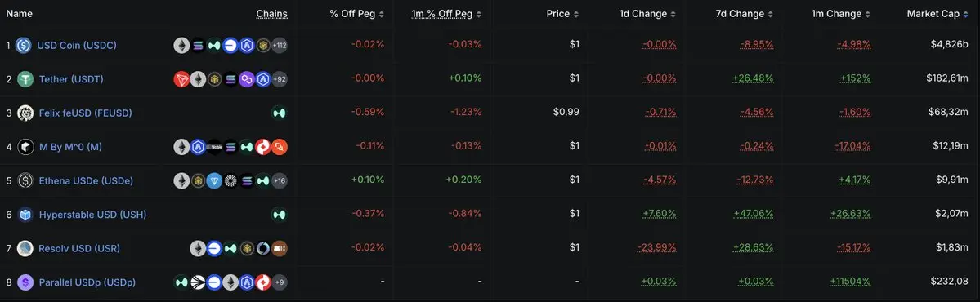Click the Parallel USDp purple logo
Screen dimensions: 980x302
pyautogui.click(x=25, y=282)
